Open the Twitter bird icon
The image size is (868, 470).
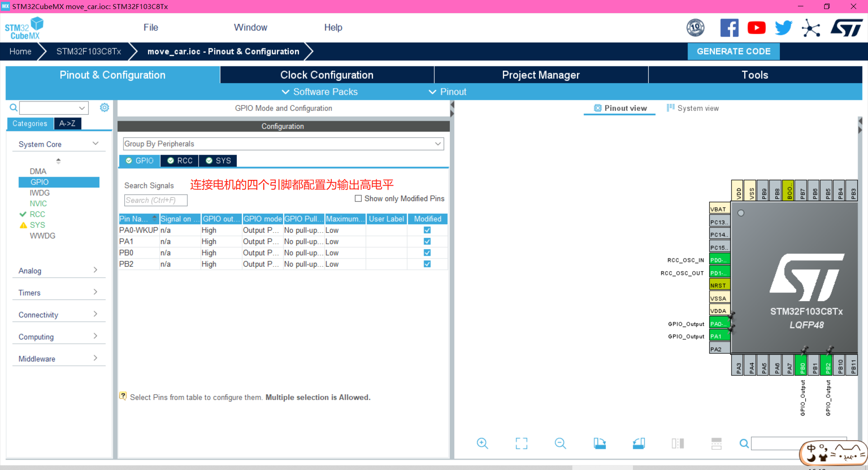[x=783, y=28]
